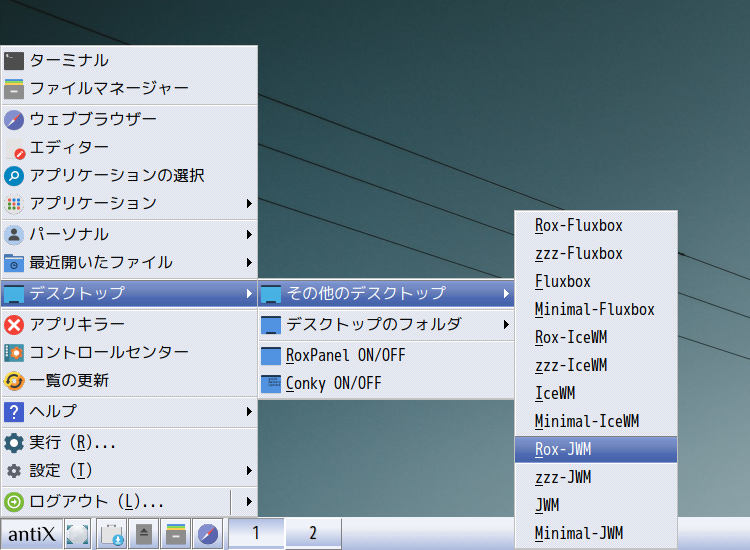Expand the パーソナル submenu arrow

pyautogui.click(x=249, y=234)
